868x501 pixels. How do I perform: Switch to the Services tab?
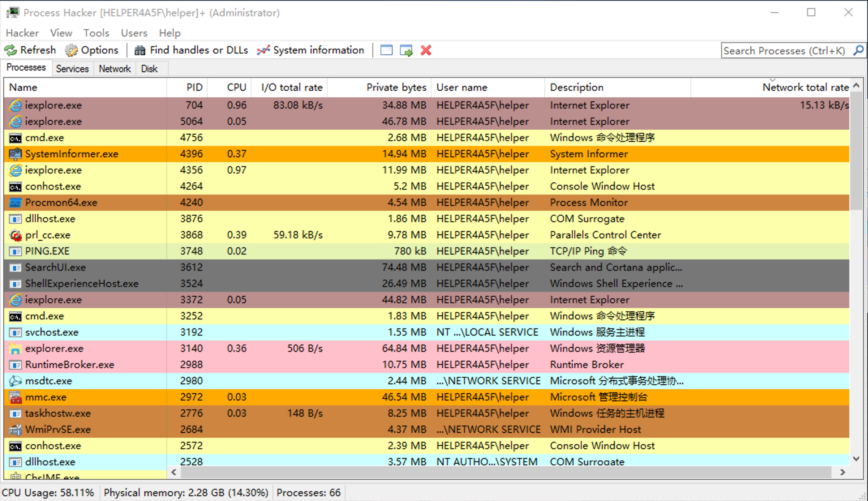tap(72, 69)
